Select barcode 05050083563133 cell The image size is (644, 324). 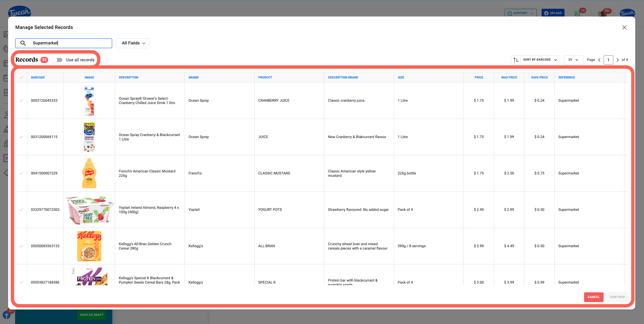(x=45, y=246)
